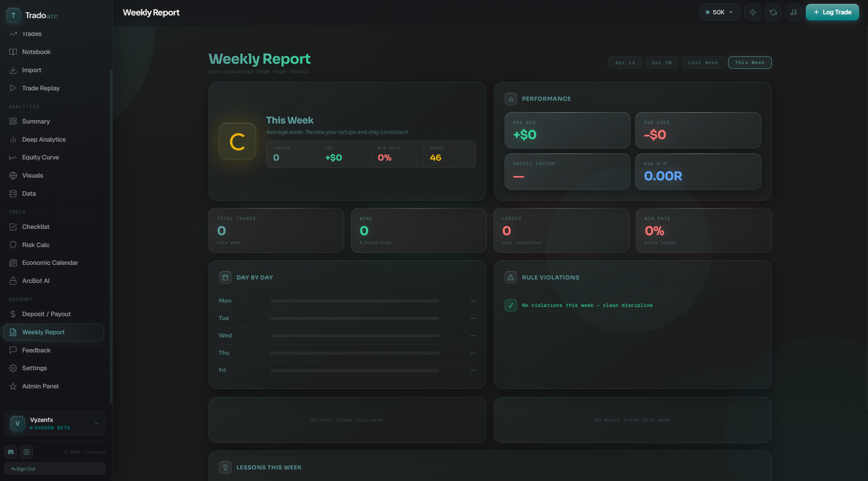Click the music note sound icon
The height and width of the screenshot is (481, 868).
[x=793, y=12]
